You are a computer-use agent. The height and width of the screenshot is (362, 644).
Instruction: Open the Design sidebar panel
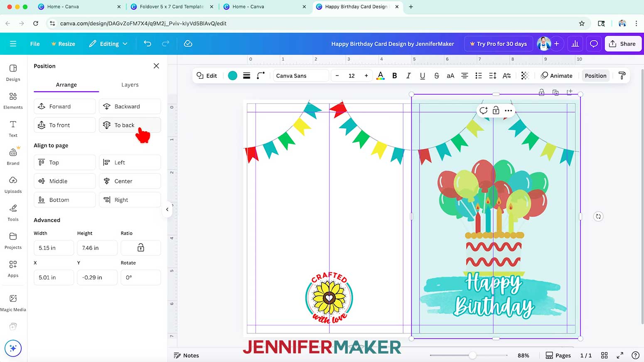[13, 73]
